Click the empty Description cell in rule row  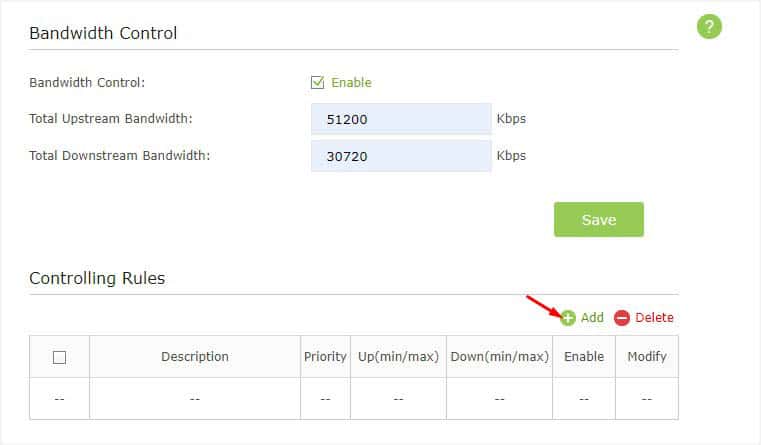pos(195,398)
